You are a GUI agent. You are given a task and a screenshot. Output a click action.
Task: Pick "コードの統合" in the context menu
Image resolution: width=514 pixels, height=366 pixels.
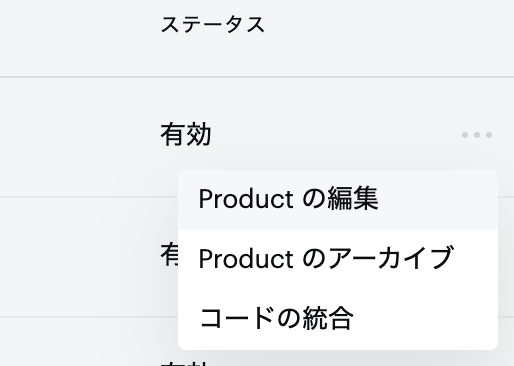click(338, 318)
